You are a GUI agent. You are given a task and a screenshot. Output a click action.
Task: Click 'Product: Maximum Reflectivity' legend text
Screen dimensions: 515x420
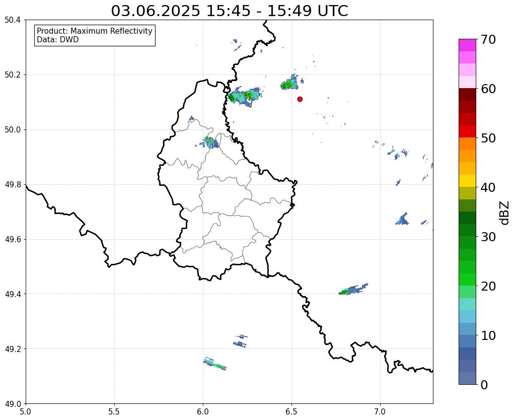coord(95,31)
